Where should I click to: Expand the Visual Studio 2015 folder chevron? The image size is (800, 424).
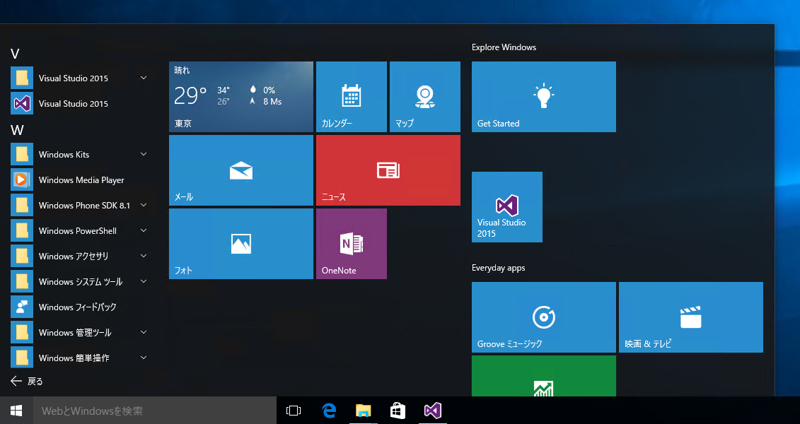(x=144, y=78)
